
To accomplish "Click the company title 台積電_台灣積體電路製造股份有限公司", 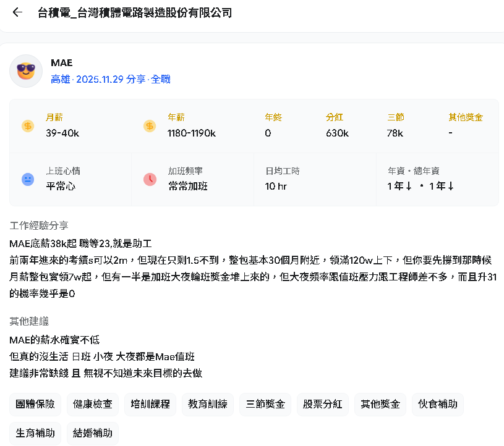I will pyautogui.click(x=135, y=13).
